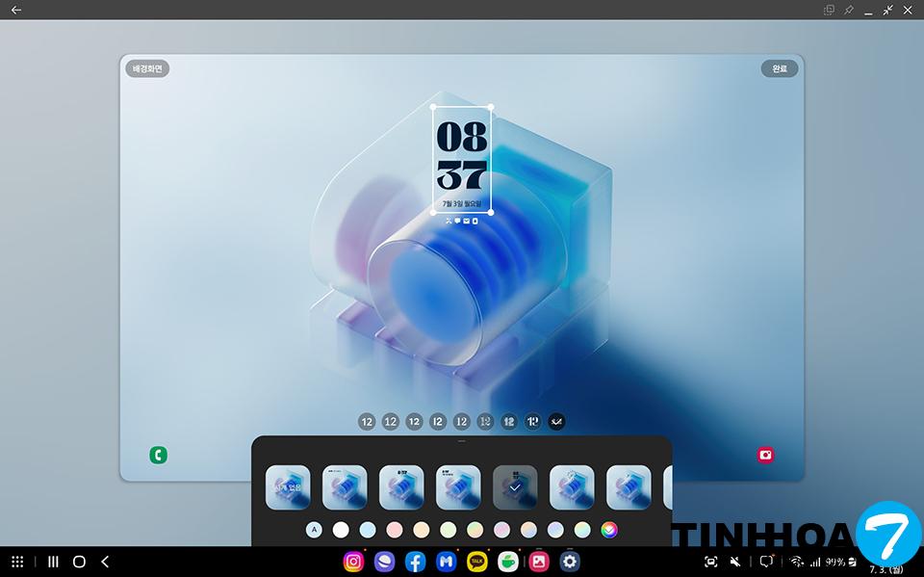This screenshot has height=577, width=924.
Task: Select the auto color 'A' swatch
Action: 314,529
